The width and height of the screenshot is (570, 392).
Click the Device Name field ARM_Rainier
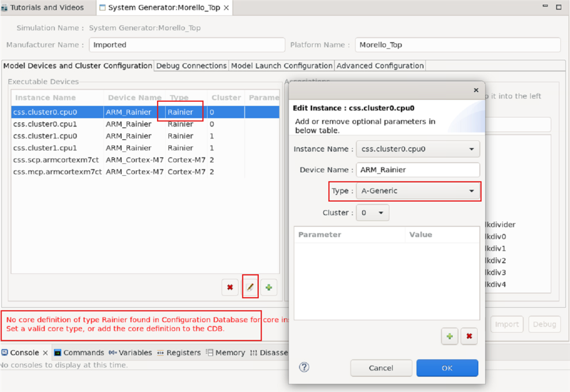click(418, 170)
